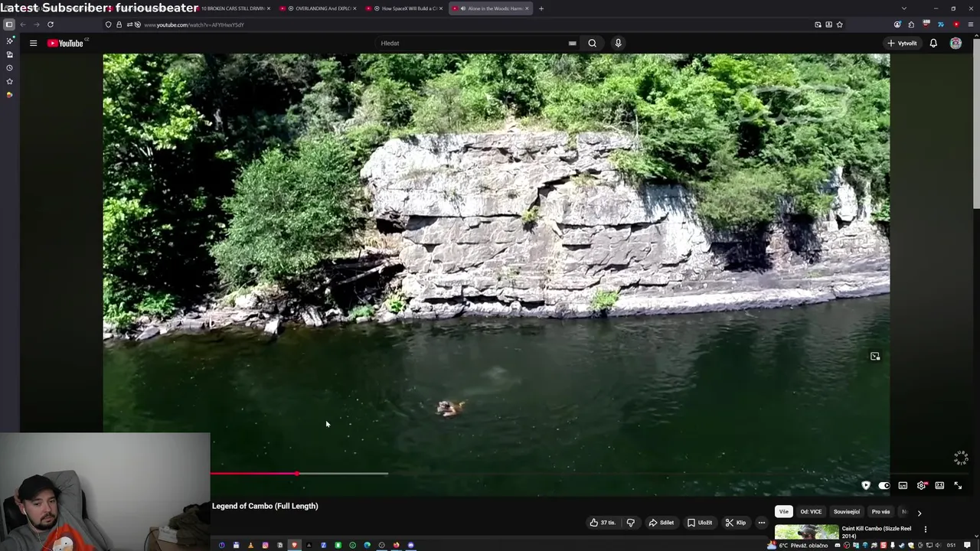Switch to the How SpaceX Will Build tab
This screenshot has height=551, width=980.
click(404, 8)
